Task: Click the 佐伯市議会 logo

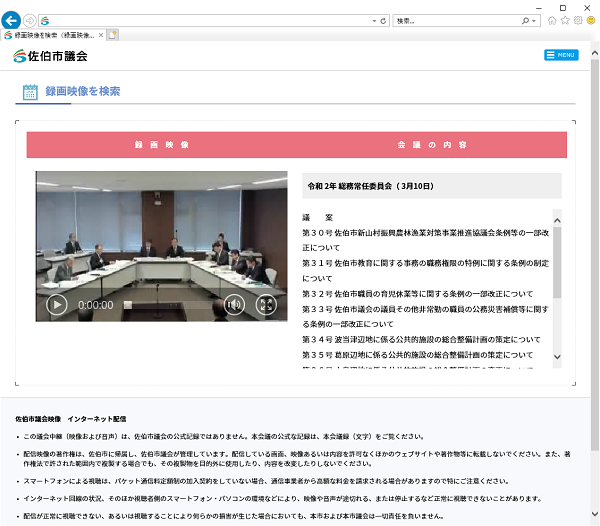Action: (50, 56)
